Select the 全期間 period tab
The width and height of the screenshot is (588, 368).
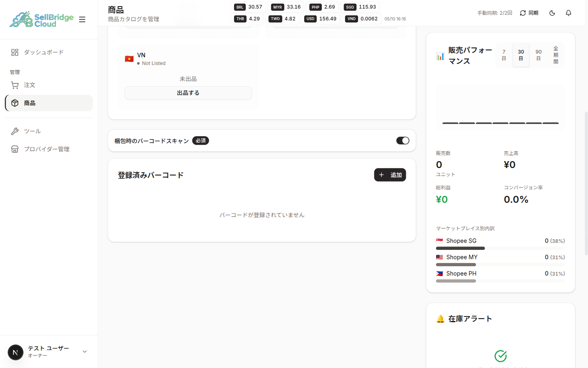556,55
